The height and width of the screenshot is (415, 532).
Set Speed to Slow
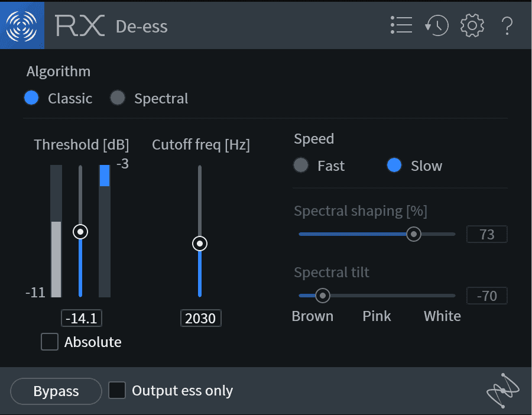tap(394, 166)
